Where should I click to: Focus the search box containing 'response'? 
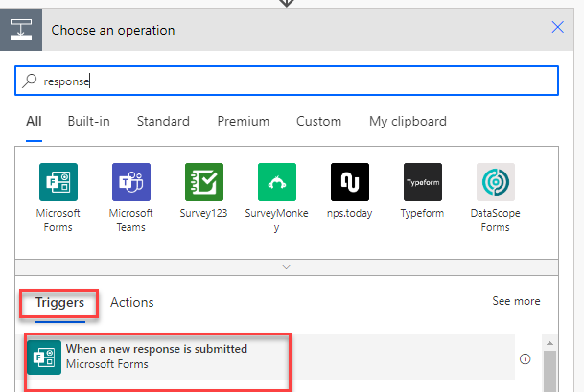[x=287, y=81]
